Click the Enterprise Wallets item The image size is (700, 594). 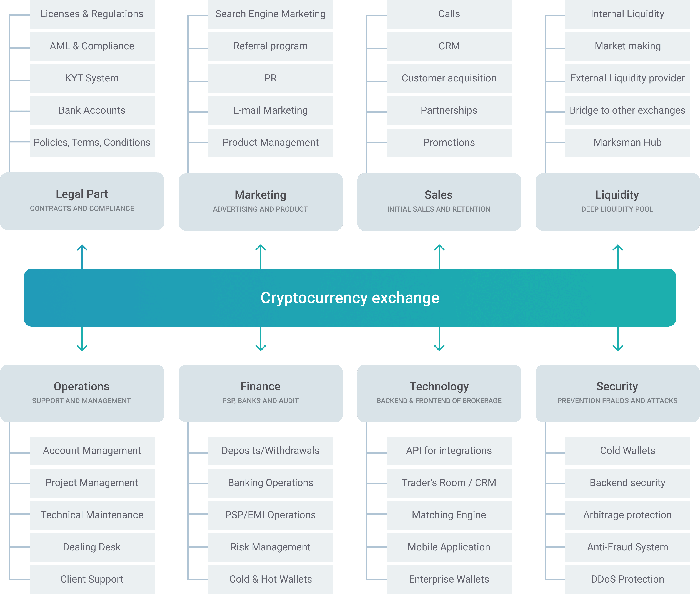[x=449, y=580]
